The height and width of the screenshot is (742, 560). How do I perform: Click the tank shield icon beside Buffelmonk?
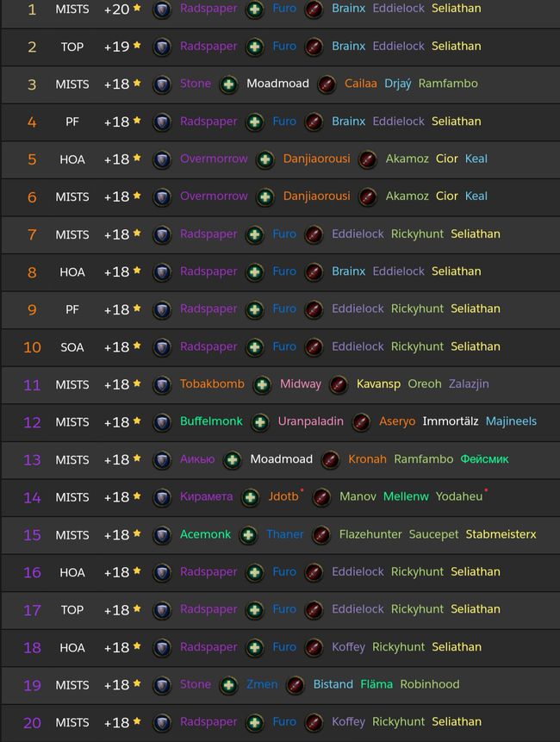(x=162, y=422)
